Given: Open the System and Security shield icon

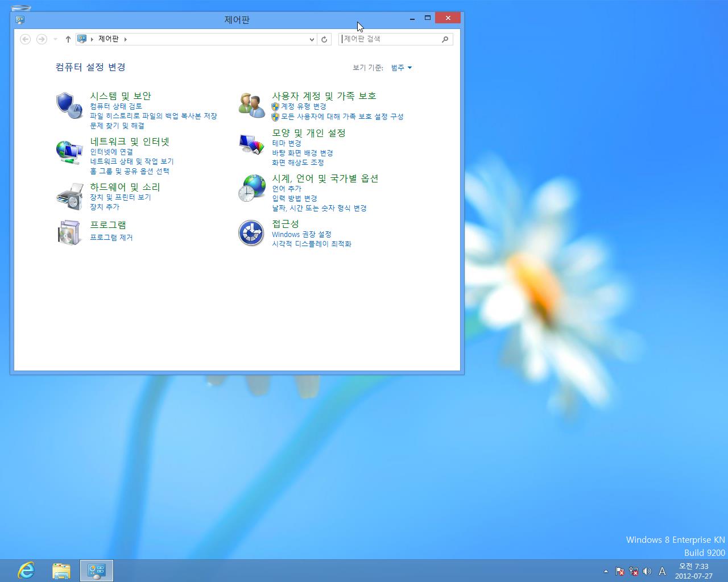Looking at the screenshot, I should pyautogui.click(x=69, y=105).
